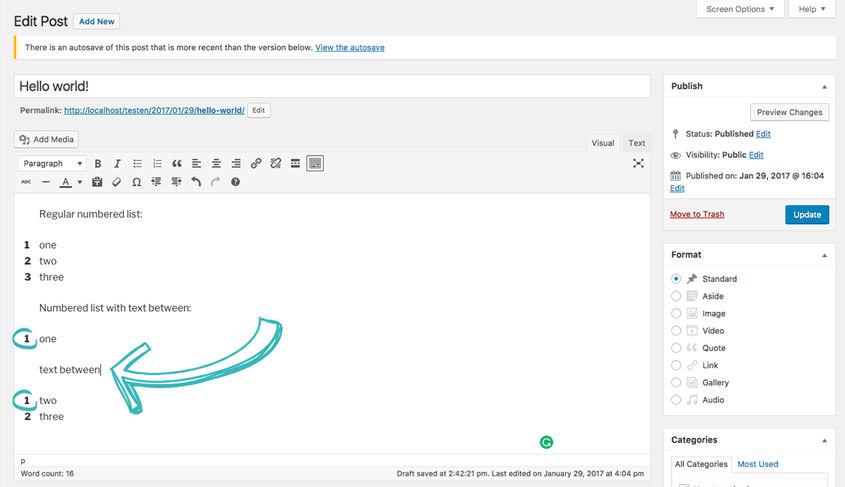Click the insert/edit link icon
The height and width of the screenshot is (487, 845).
click(256, 163)
